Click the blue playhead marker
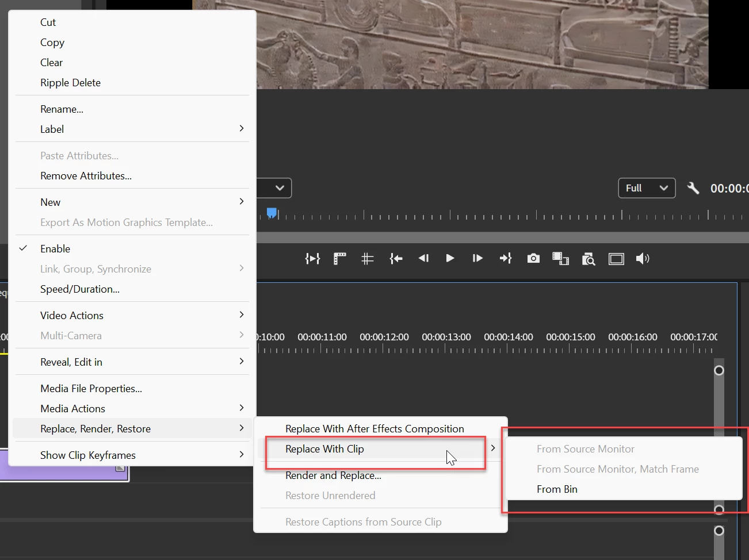Viewport: 749px width, 560px height. tap(272, 213)
